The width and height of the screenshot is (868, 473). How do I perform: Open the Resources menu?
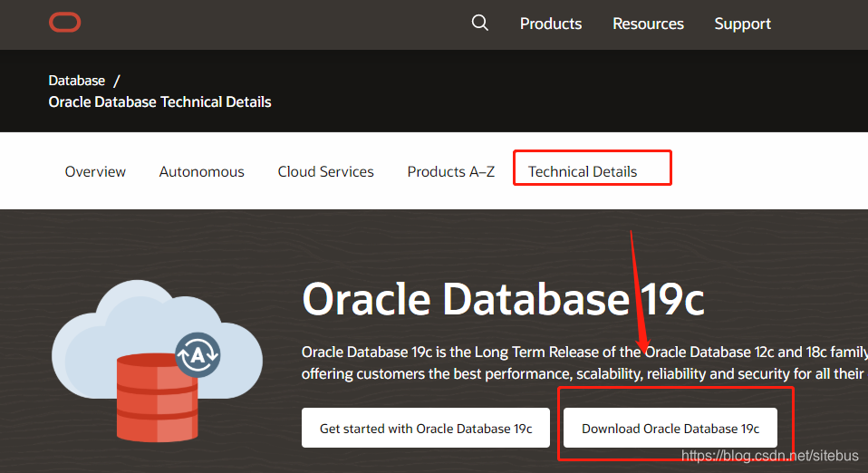point(648,24)
